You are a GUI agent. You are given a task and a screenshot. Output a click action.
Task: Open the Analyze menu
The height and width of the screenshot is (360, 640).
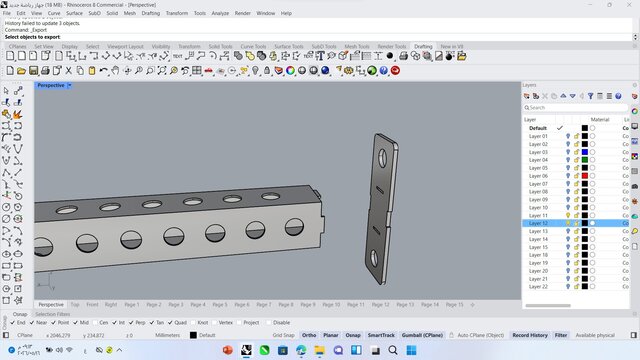point(220,13)
